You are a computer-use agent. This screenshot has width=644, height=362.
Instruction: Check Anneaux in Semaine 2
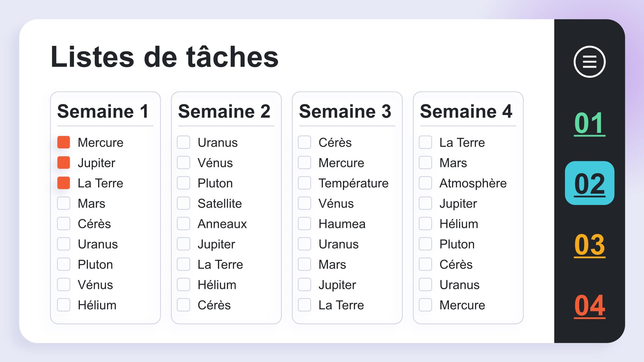click(x=183, y=223)
